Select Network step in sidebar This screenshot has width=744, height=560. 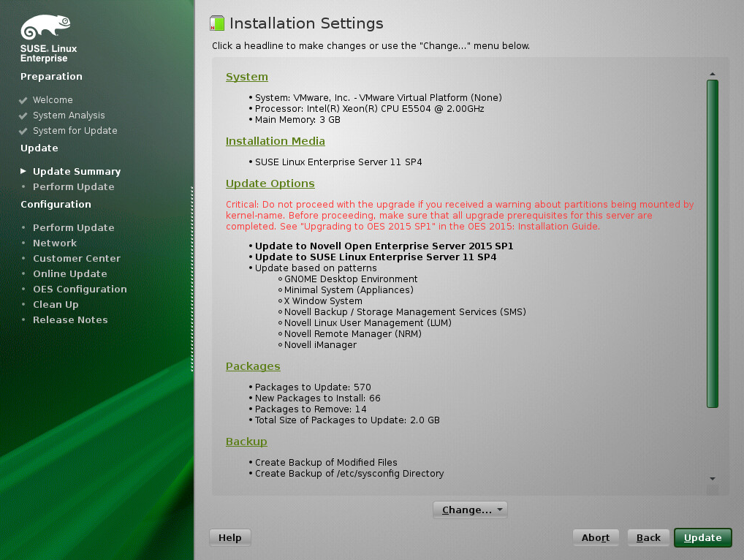coord(55,243)
